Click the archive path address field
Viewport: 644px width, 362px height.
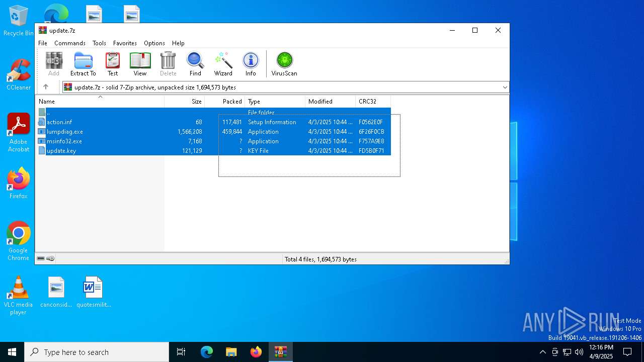(x=285, y=87)
